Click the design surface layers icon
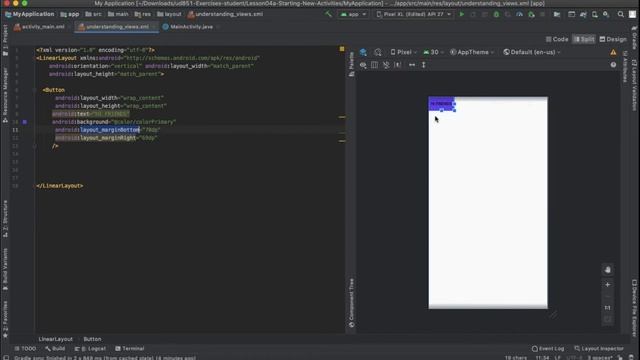 tap(363, 52)
